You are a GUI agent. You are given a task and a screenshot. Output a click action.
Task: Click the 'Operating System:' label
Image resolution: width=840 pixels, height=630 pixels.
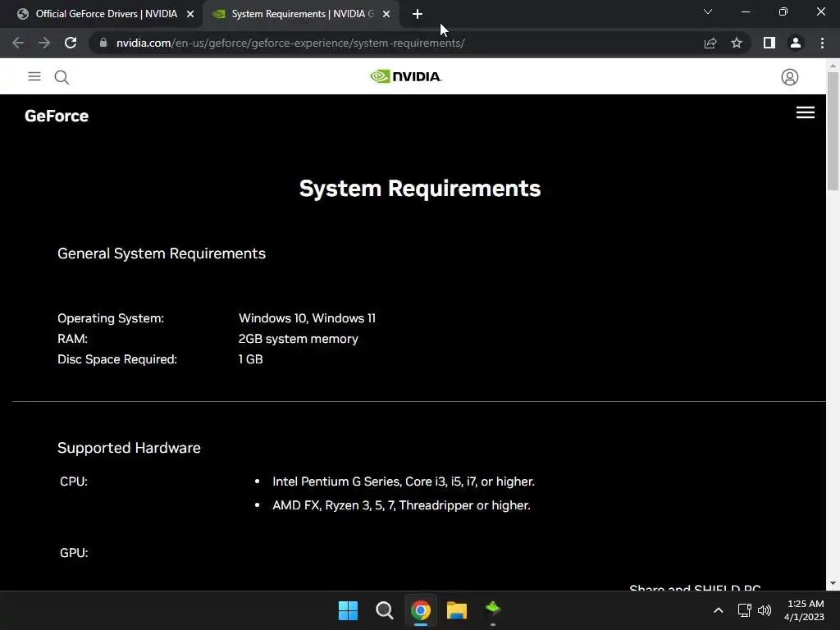(x=111, y=318)
